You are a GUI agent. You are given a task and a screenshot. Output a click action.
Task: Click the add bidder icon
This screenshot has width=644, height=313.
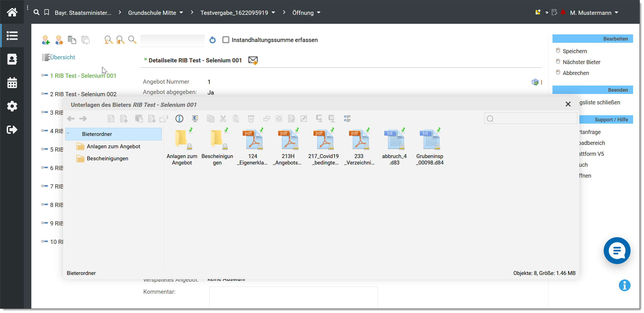(x=46, y=40)
